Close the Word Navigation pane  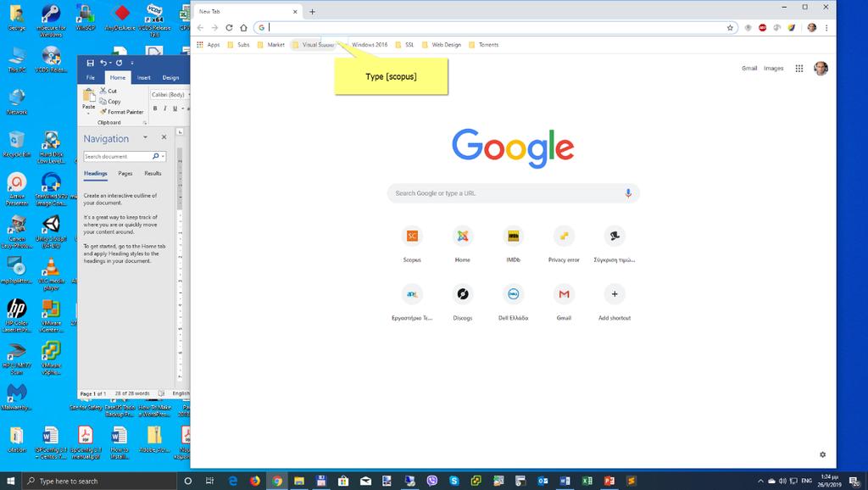[x=164, y=137]
